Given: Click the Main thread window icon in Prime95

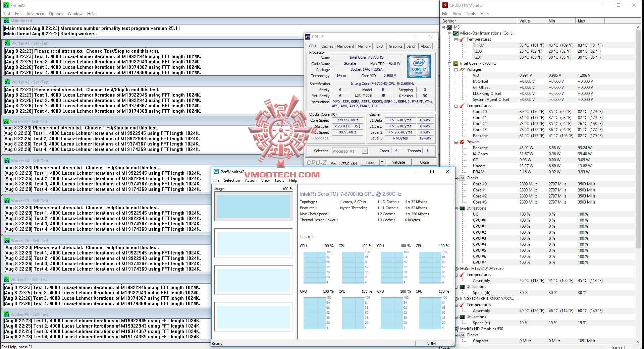Looking at the screenshot, I should click(x=6, y=20).
